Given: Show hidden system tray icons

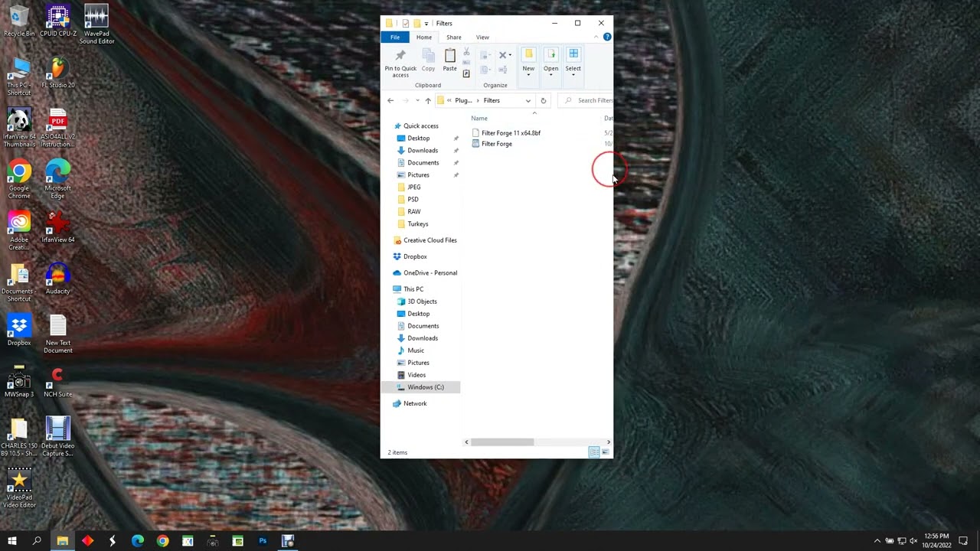Looking at the screenshot, I should click(877, 541).
